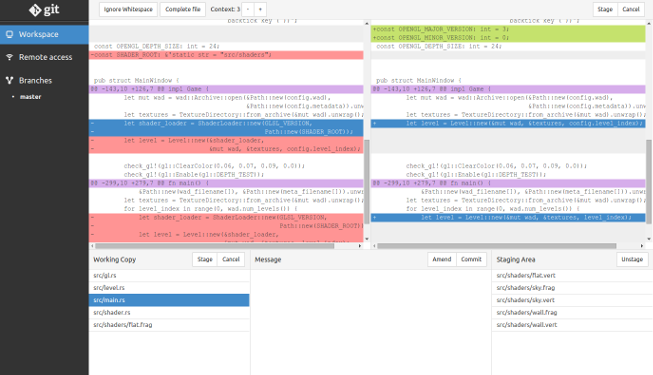Select src/shaders/flat.frag in Working Copy
This screenshot has height=375, width=653.
coord(169,325)
